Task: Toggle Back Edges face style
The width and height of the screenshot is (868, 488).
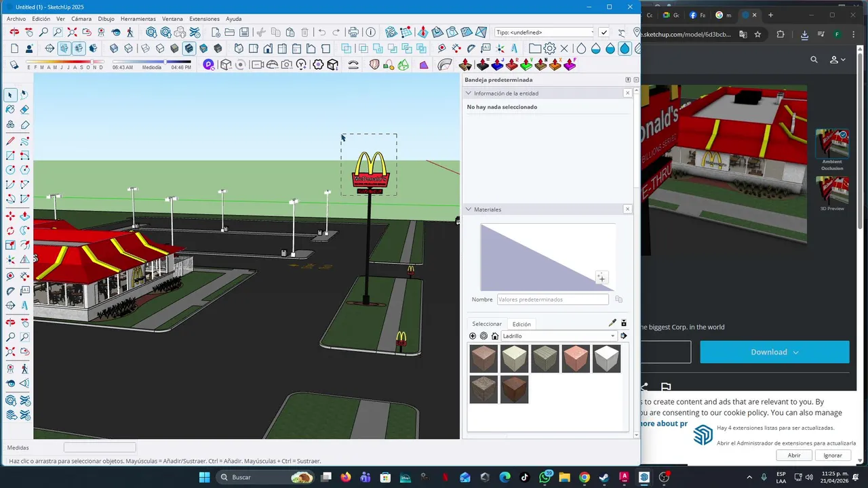Action: [x=128, y=48]
